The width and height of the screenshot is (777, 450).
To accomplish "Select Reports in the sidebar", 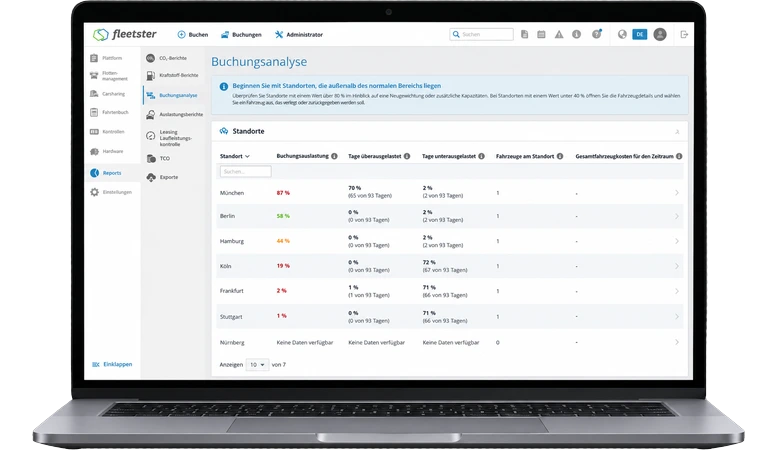I will click(106, 173).
